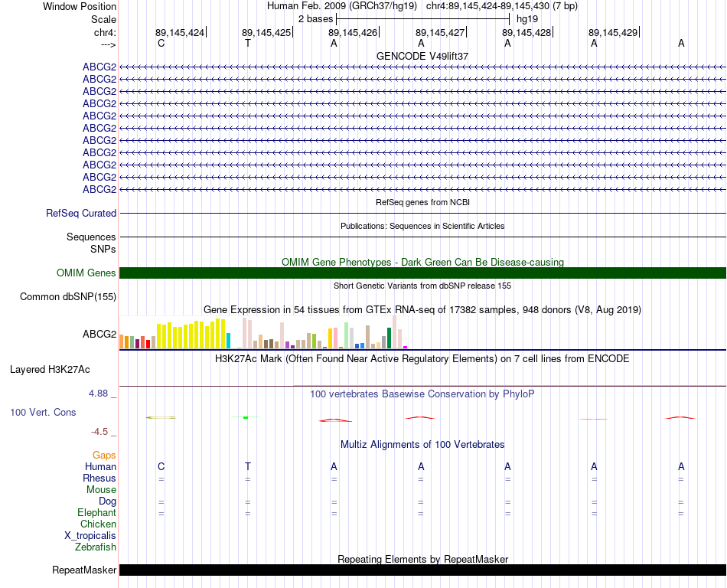Click the GENCODE V49lift37 track title

pos(422,56)
